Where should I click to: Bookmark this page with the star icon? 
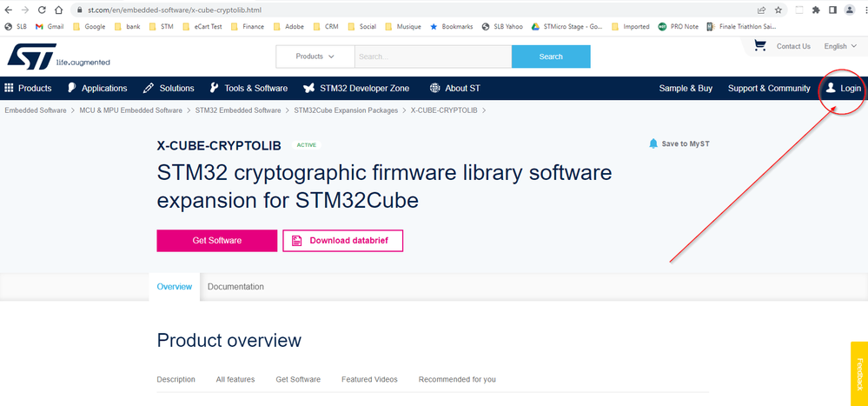click(779, 10)
